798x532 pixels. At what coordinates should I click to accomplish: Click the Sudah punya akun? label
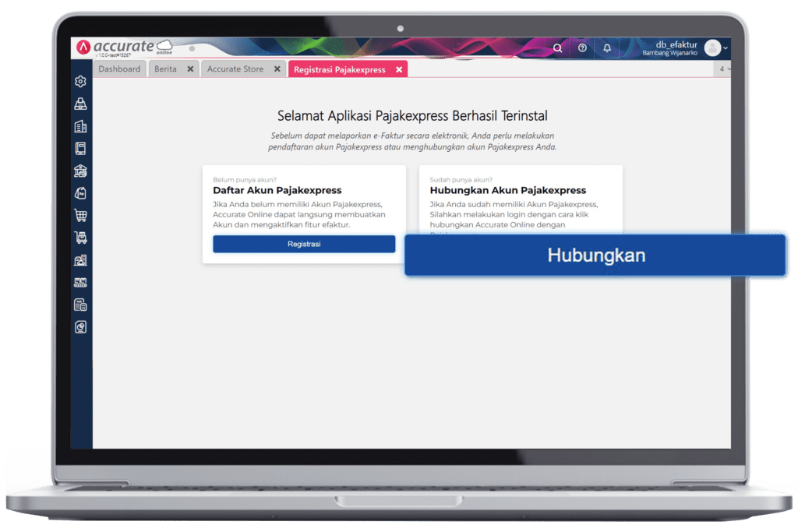[461, 179]
